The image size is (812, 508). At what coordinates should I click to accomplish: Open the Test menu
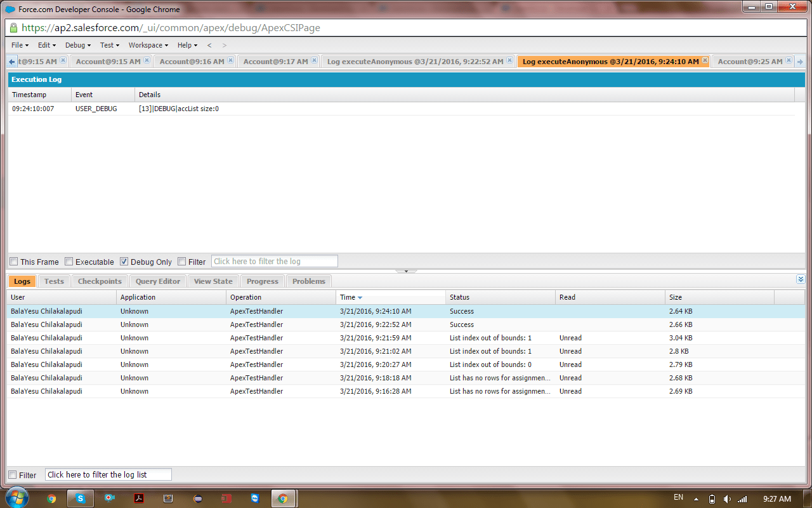click(109, 45)
